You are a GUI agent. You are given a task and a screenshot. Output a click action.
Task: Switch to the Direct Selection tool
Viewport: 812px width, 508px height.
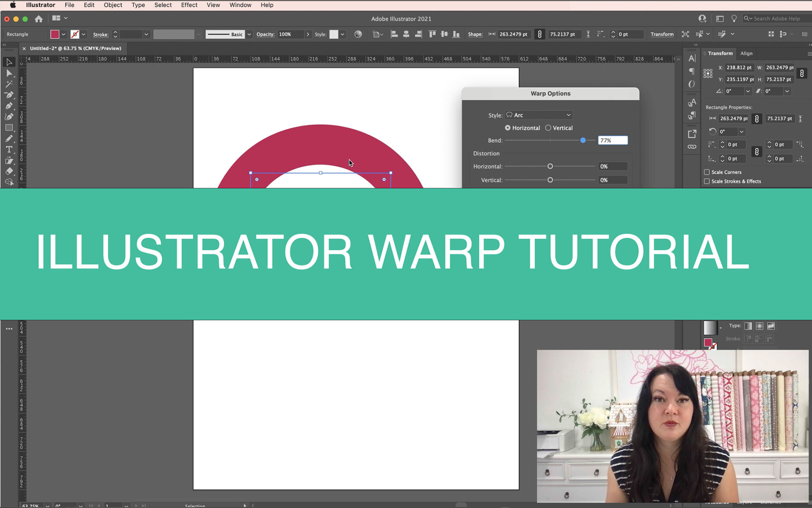[9, 73]
